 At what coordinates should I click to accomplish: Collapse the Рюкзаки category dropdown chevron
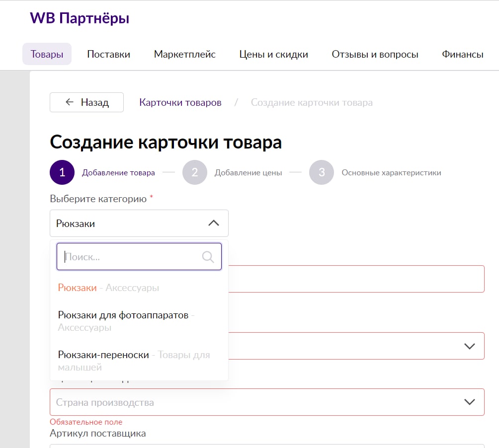click(x=213, y=224)
